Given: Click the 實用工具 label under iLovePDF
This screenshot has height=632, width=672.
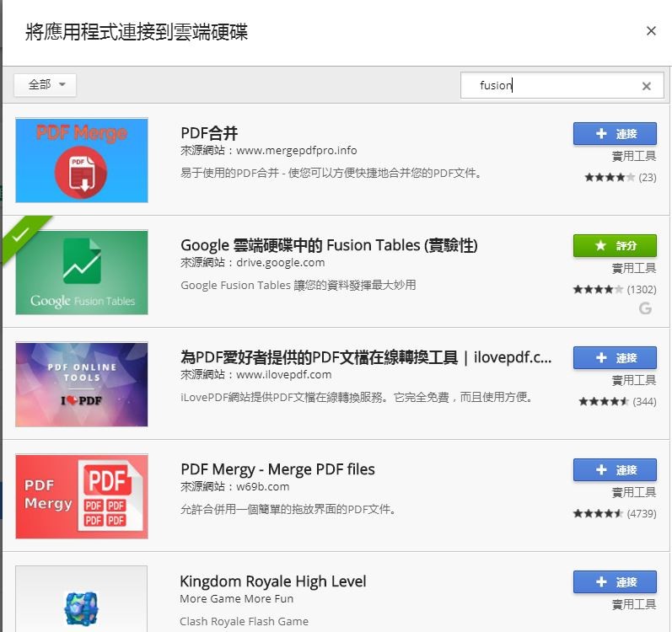Looking at the screenshot, I should pyautogui.click(x=634, y=380).
